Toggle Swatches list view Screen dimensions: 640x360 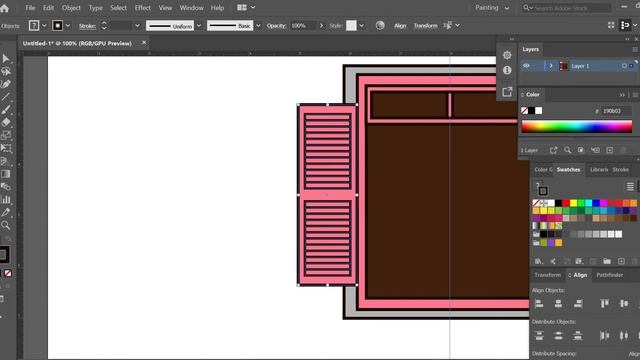coord(630,187)
